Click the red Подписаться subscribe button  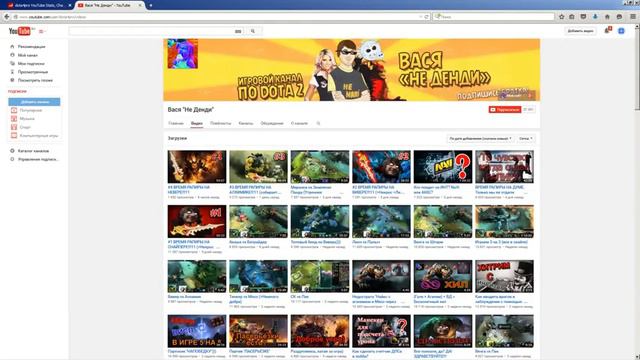pos(505,109)
